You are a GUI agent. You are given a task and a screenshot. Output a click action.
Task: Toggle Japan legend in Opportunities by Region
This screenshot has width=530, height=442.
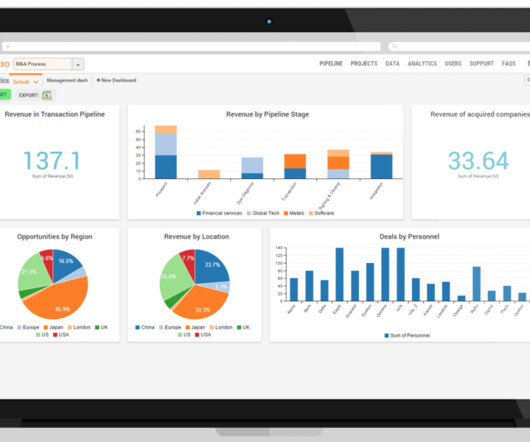click(x=53, y=327)
